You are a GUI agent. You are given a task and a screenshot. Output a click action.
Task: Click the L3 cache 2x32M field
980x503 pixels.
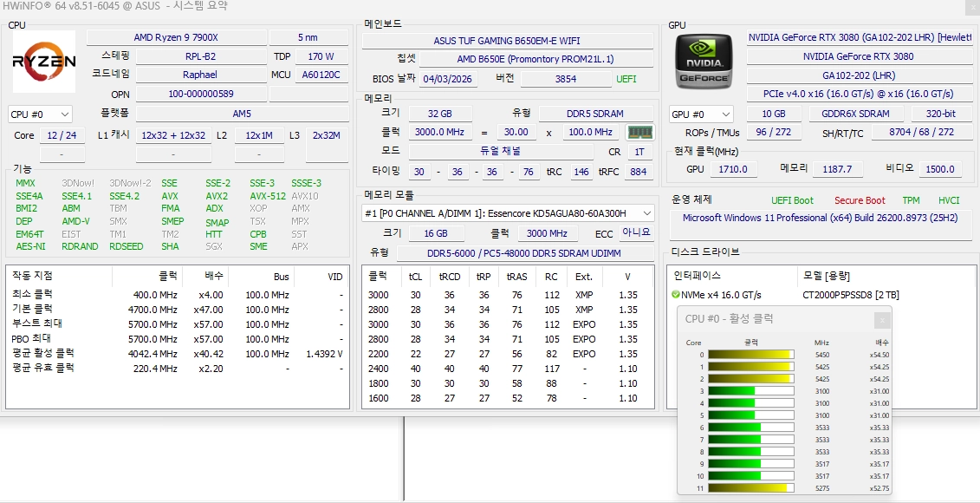(x=327, y=135)
